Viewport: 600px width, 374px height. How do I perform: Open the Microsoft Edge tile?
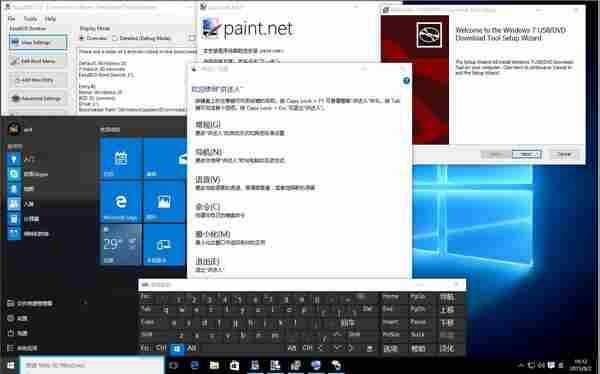121,201
